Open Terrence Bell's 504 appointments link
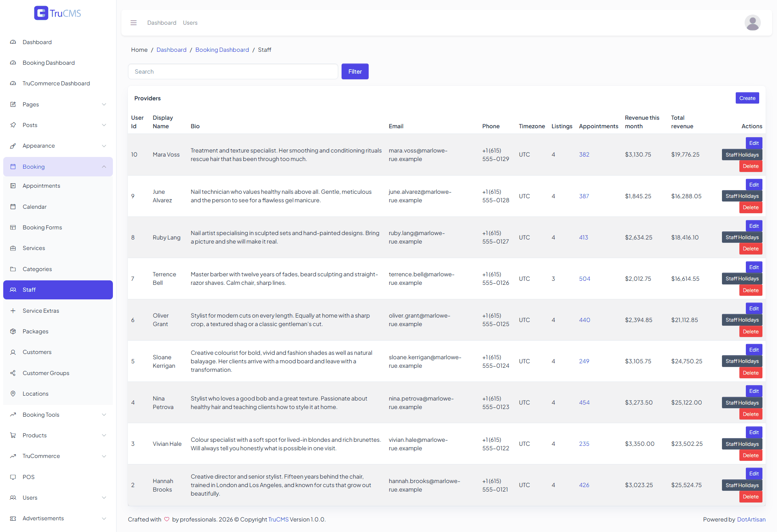 click(x=584, y=279)
